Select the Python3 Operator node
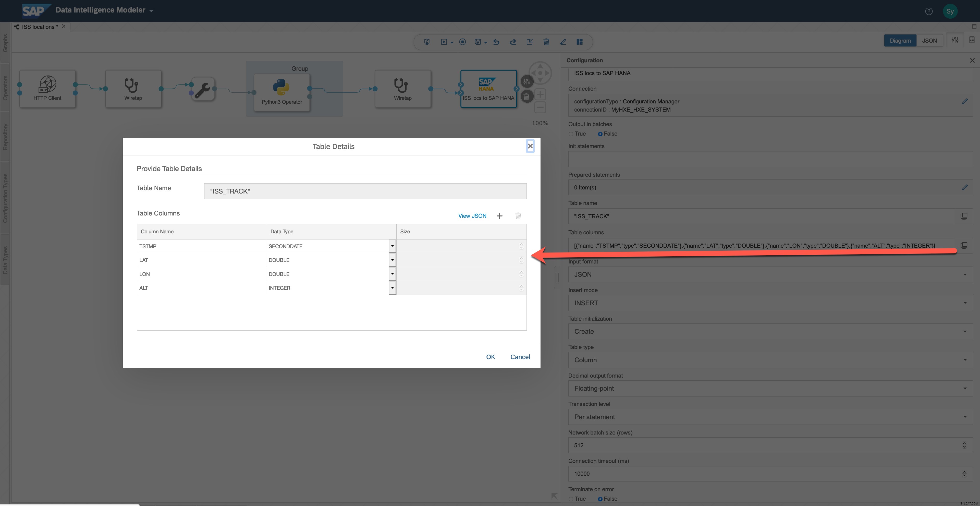Screen dimensions: 980x506 click(281, 92)
